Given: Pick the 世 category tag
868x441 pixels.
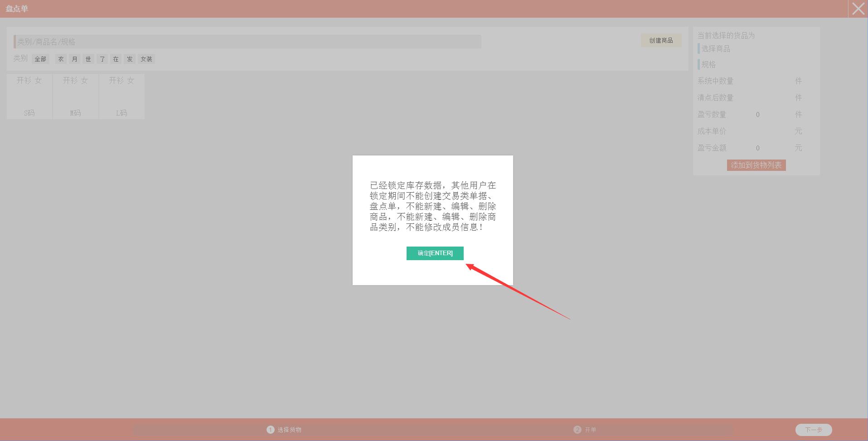Looking at the screenshot, I should point(88,59).
